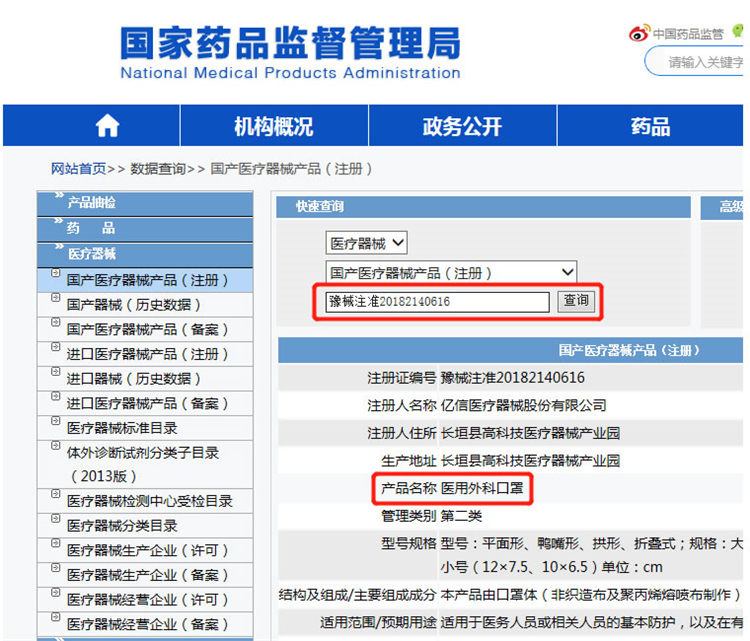The image size is (750, 641).
Task: Expand tree icon beside 国产器械(历史数据)
Action: click(x=55, y=298)
